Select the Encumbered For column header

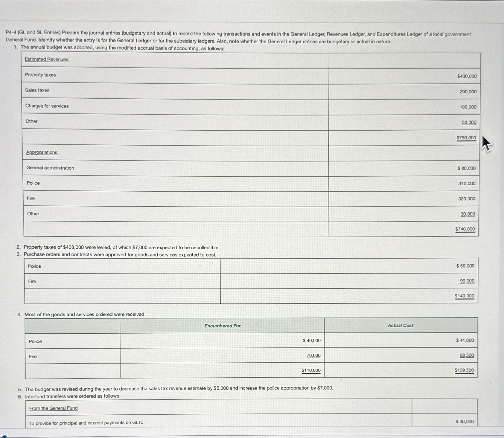point(222,326)
